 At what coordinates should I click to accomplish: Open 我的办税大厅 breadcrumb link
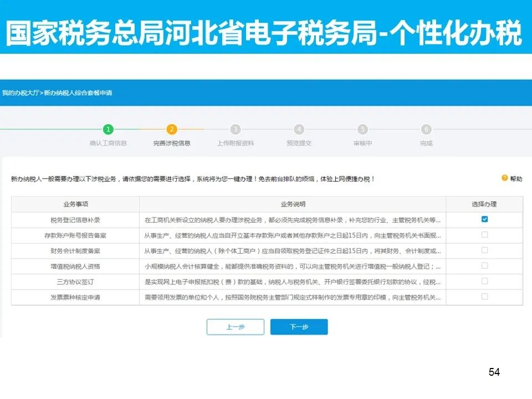click(21, 93)
